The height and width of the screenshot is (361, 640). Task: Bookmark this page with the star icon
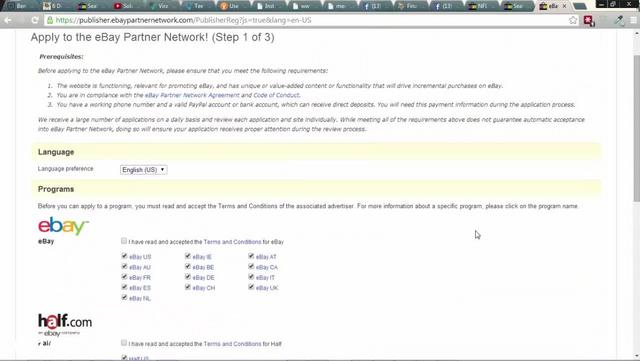click(x=573, y=20)
